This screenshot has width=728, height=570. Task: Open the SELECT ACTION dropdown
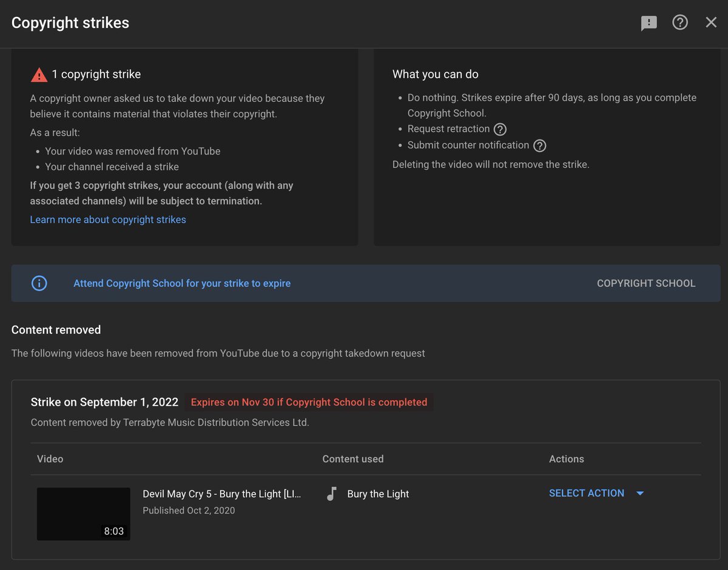pyautogui.click(x=586, y=494)
